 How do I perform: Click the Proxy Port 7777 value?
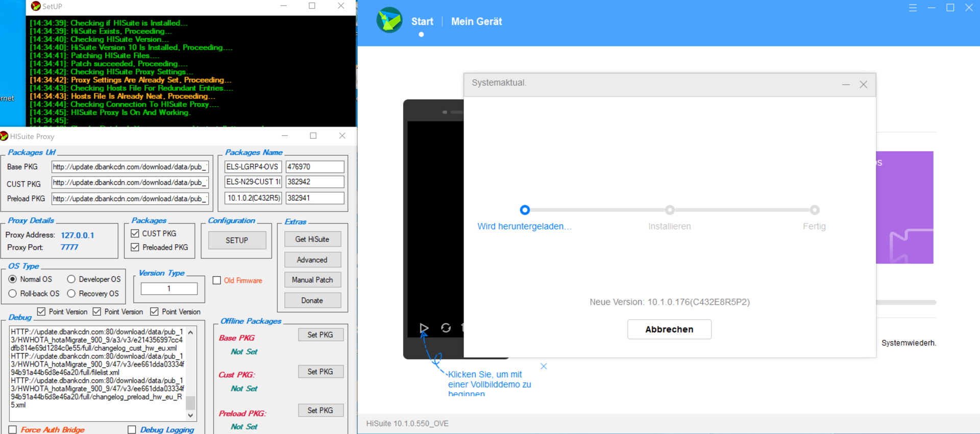(69, 247)
